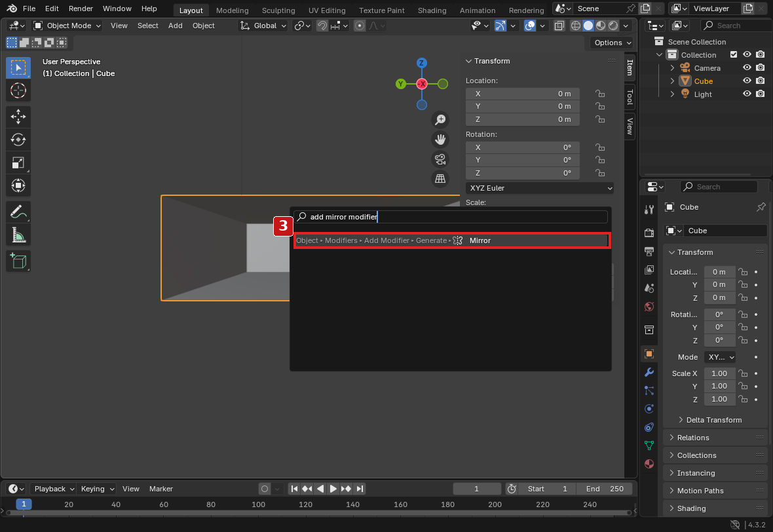Click the Scale X value field
This screenshot has height=532, width=773.
tap(719, 373)
